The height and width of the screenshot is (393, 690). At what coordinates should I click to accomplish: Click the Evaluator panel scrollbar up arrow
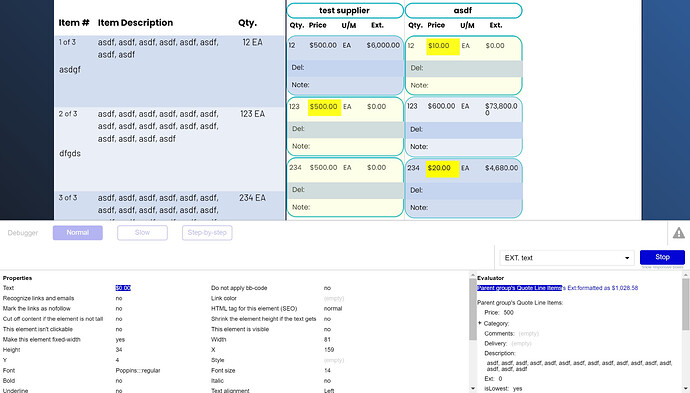point(686,275)
